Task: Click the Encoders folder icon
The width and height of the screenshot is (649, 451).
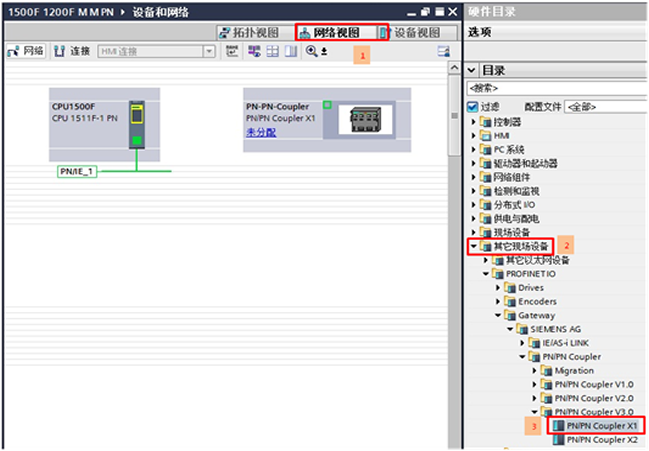Action: (x=510, y=301)
